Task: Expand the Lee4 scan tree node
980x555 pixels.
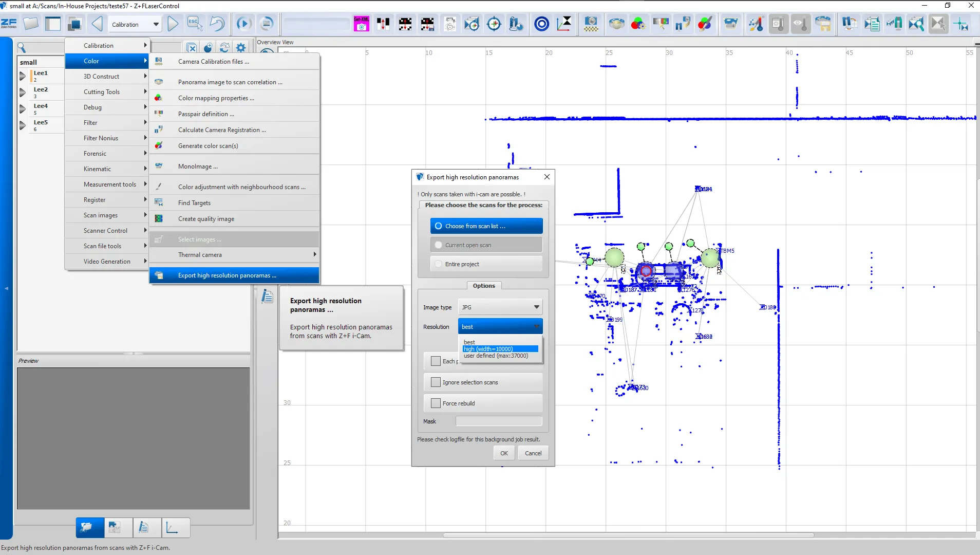Action: pyautogui.click(x=23, y=109)
